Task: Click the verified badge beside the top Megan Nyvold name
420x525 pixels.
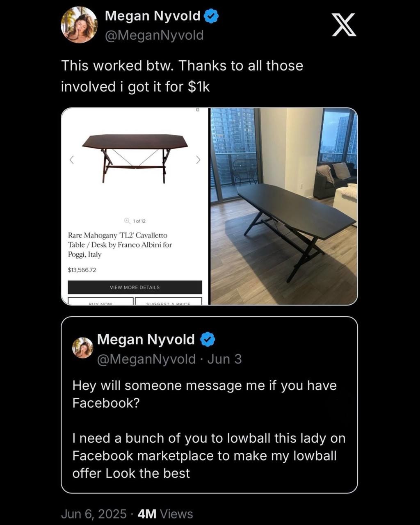Action: (x=211, y=16)
